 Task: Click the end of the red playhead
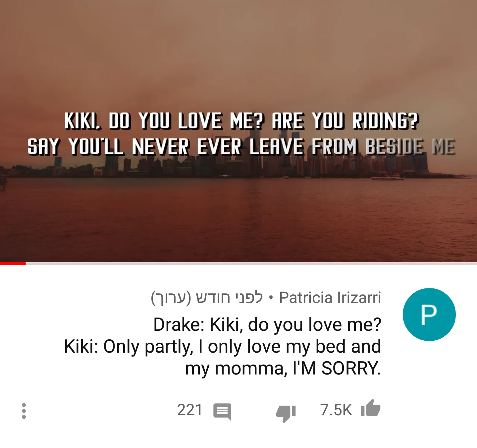pos(26,263)
